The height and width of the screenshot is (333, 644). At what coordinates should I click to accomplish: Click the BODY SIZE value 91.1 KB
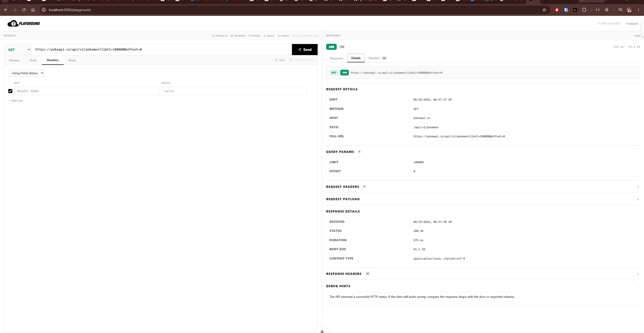pos(419,249)
